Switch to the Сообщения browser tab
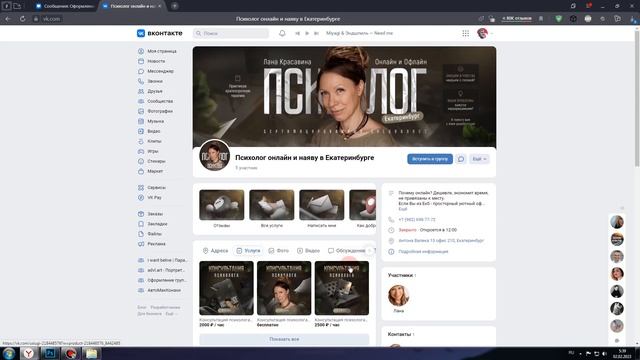 click(x=65, y=6)
